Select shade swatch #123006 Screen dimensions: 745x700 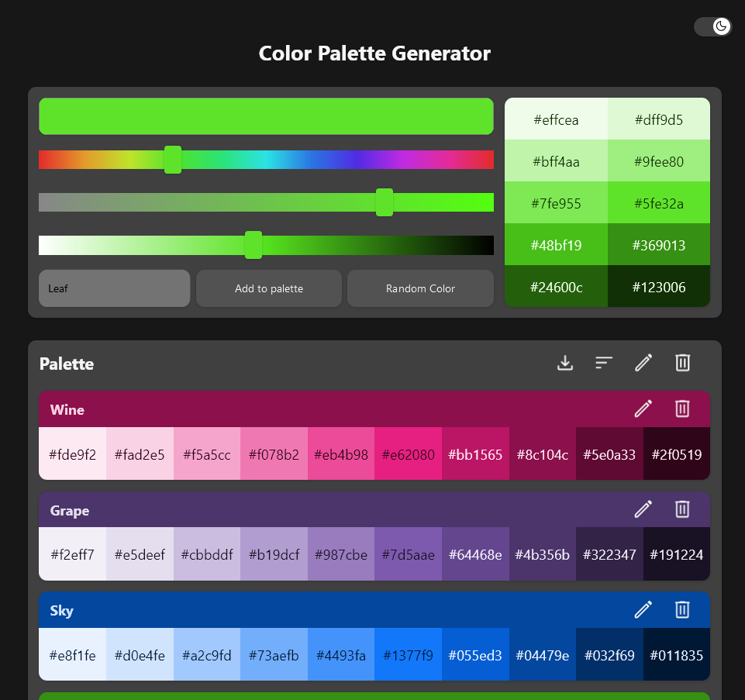coord(659,286)
